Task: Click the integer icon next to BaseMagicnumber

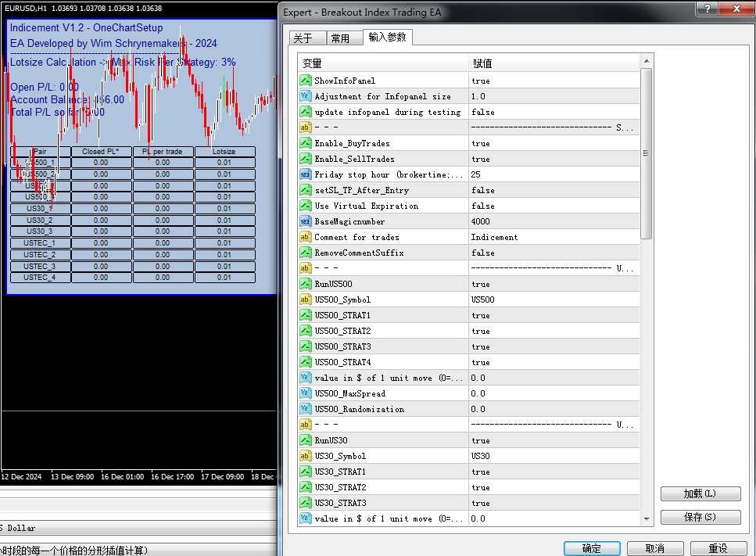Action: [x=306, y=221]
